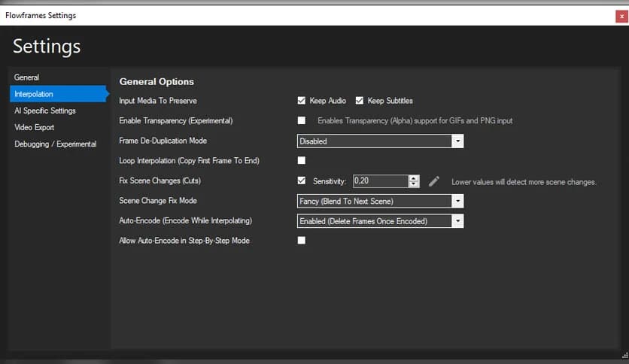Image resolution: width=629 pixels, height=364 pixels.
Task: Click the Enables Transparency (Alpha) support description
Action: tap(415, 120)
